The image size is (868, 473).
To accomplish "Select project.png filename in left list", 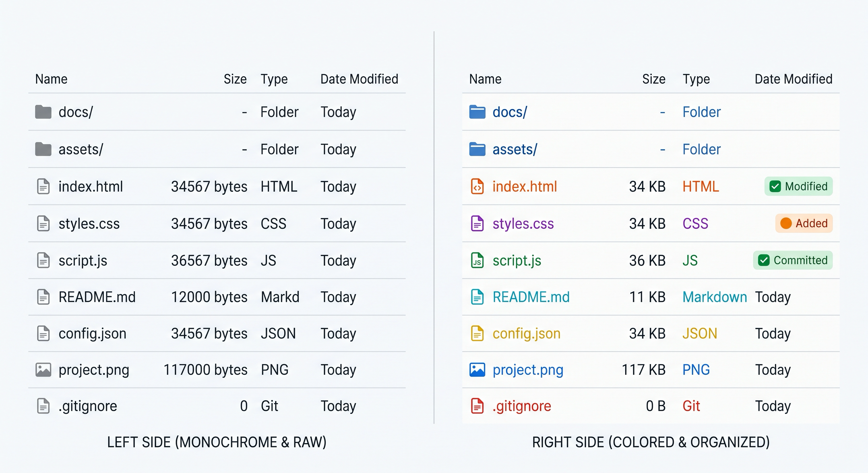I will point(94,370).
